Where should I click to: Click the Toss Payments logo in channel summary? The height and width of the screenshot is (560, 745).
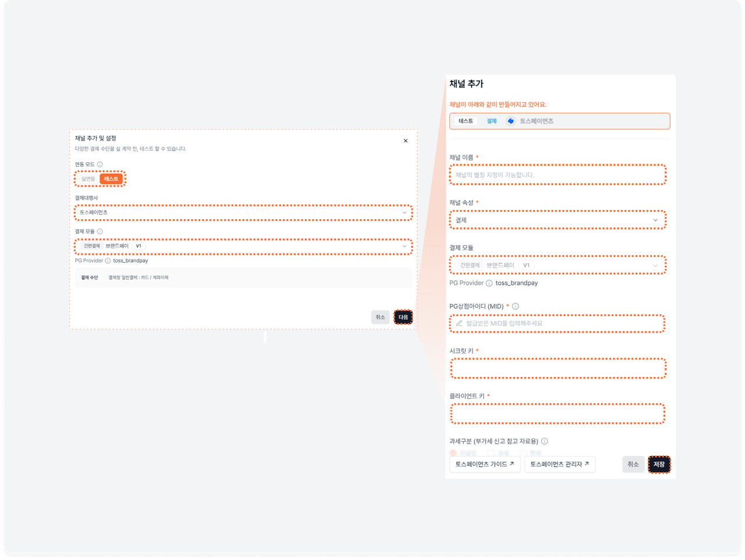coord(510,121)
